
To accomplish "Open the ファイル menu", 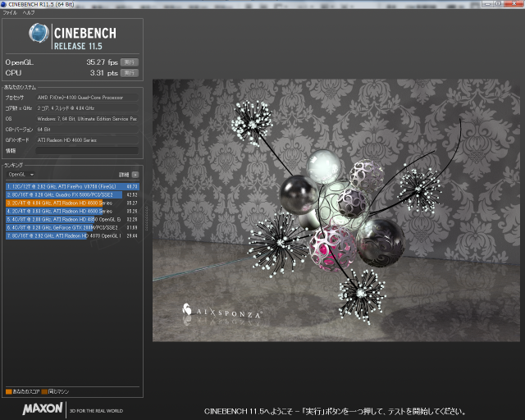I will pos(10,13).
